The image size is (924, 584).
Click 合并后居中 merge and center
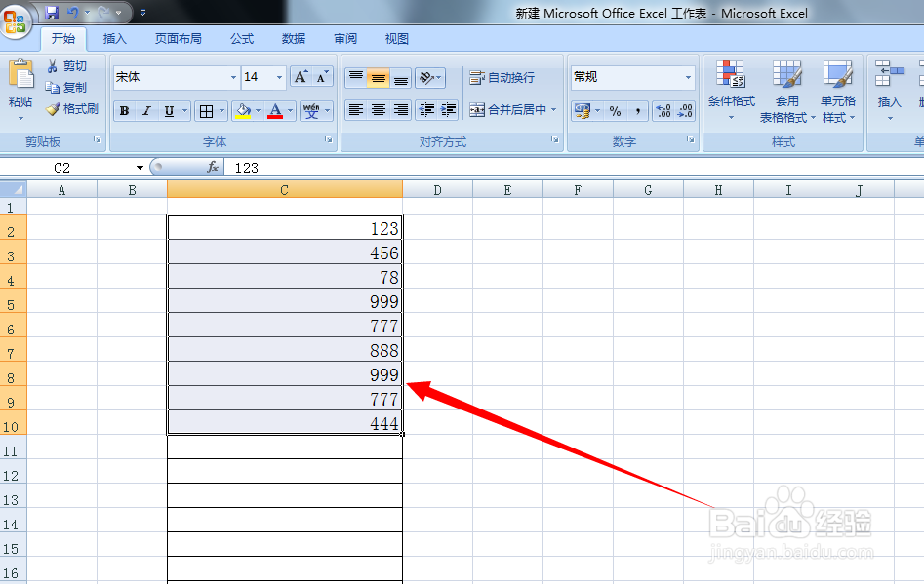[x=508, y=109]
